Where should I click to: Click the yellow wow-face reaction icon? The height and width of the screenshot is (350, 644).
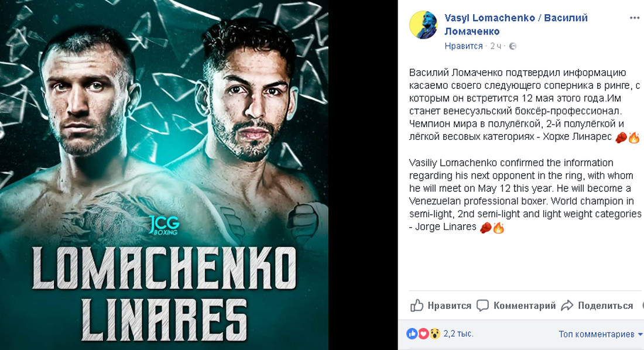[x=434, y=334]
